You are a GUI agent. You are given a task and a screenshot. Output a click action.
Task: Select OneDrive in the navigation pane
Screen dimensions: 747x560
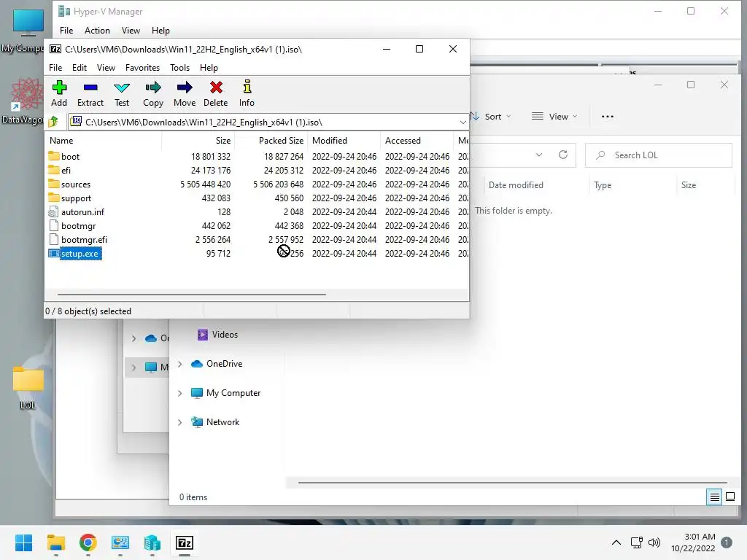217,364
